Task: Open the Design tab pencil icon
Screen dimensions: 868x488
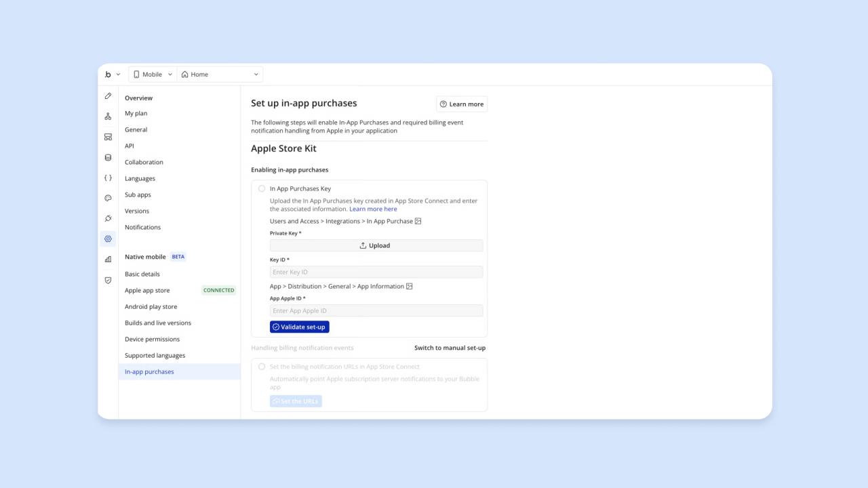Action: pyautogui.click(x=108, y=96)
